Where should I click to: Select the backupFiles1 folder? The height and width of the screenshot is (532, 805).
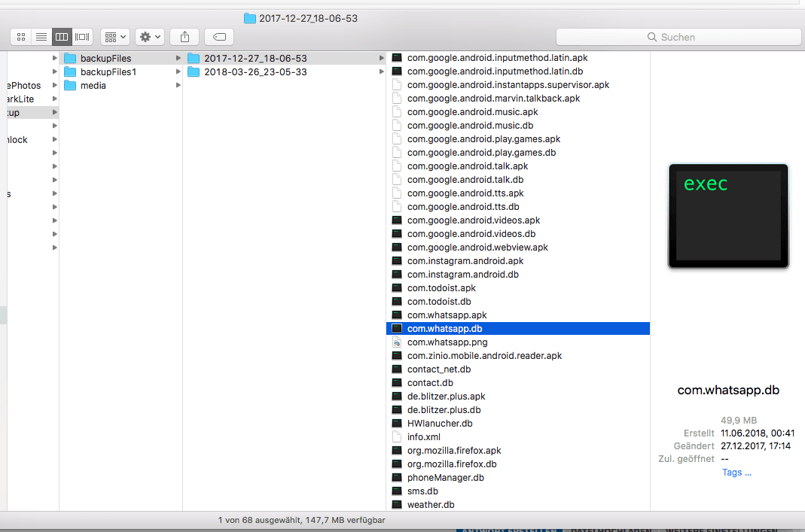[120, 71]
